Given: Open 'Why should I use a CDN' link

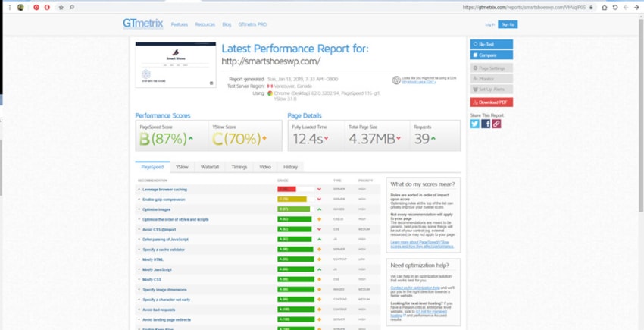Looking at the screenshot, I should (419, 82).
